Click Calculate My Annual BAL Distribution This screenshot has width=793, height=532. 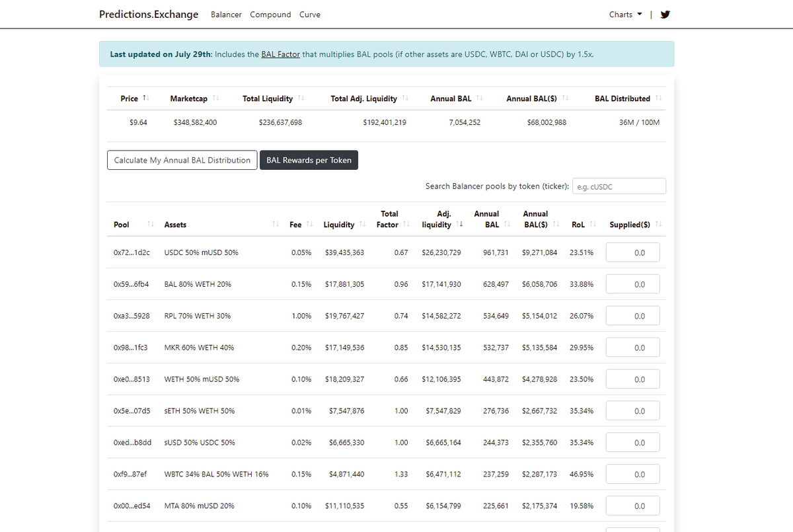tap(182, 160)
